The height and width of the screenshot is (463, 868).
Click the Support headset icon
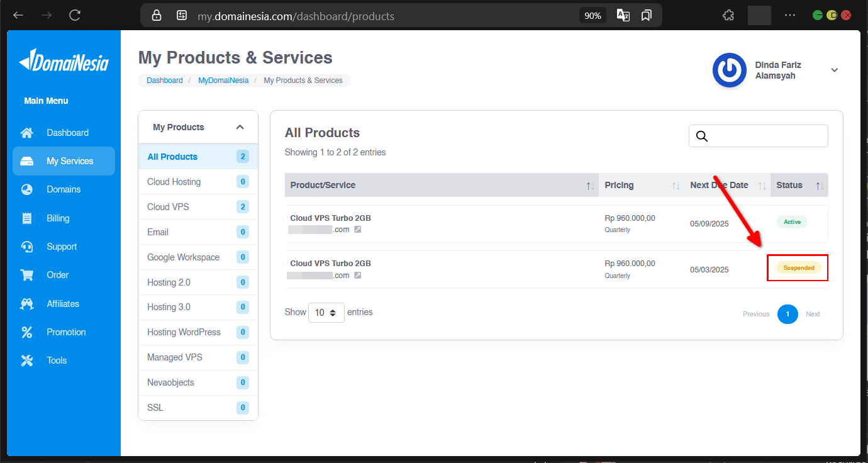click(x=26, y=247)
